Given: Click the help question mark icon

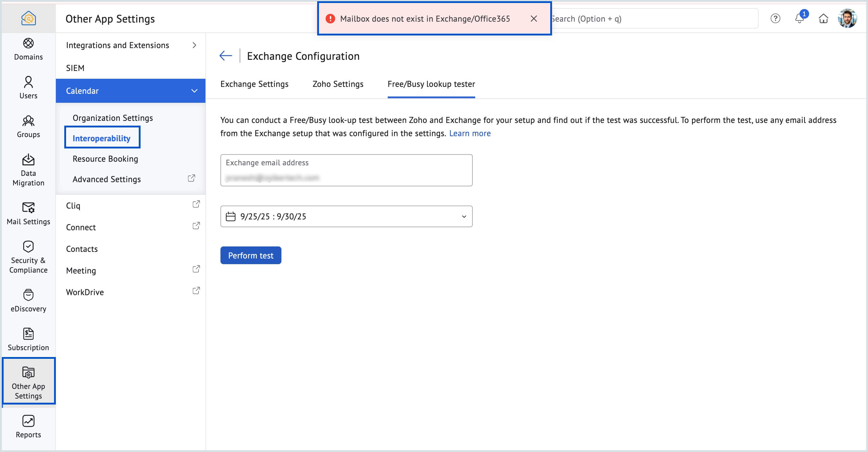Looking at the screenshot, I should click(775, 19).
